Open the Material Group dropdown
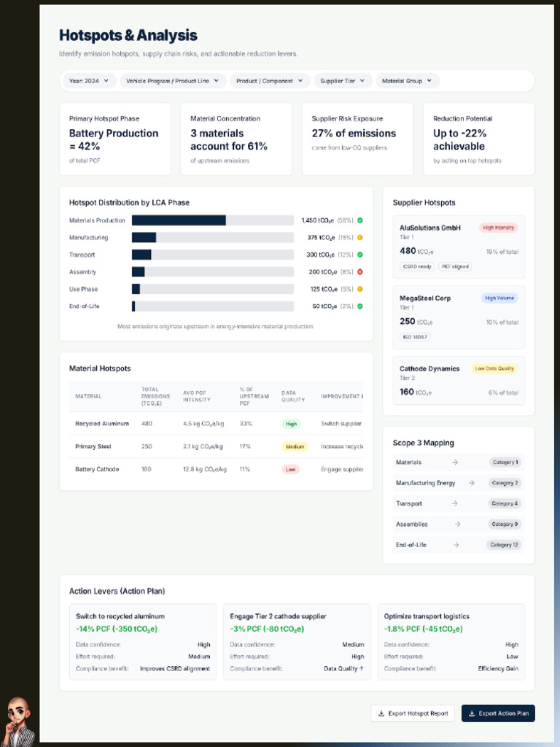Viewport: 560px width, 747px height. 407,81
